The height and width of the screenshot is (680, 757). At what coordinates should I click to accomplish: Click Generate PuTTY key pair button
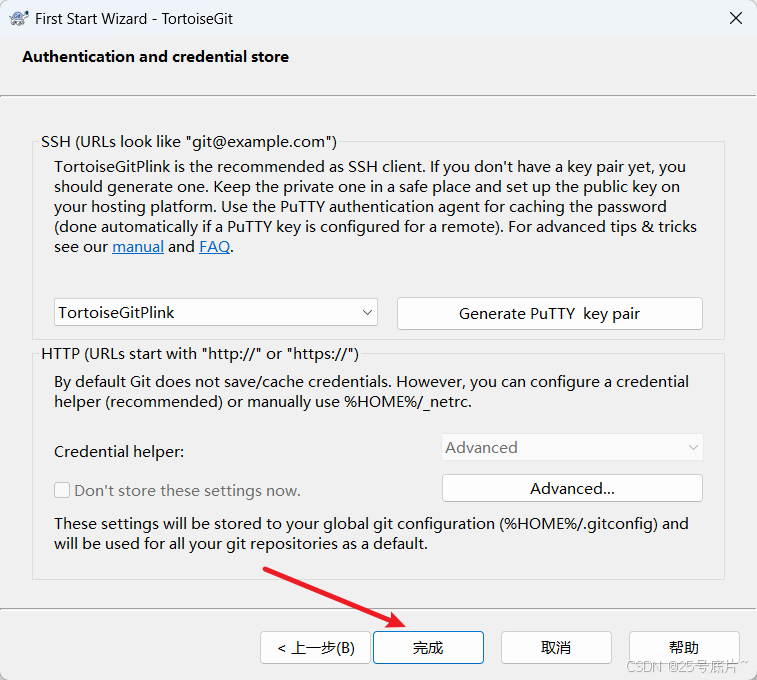tap(549, 314)
